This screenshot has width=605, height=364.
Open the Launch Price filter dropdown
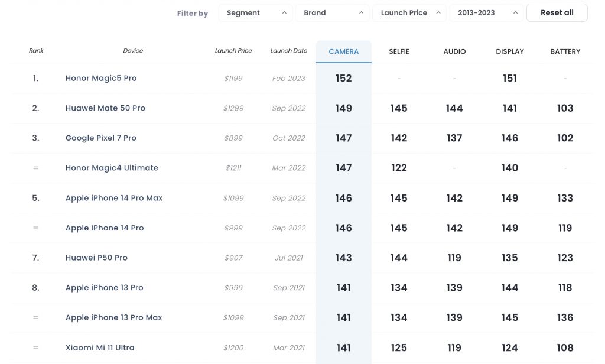coord(409,13)
